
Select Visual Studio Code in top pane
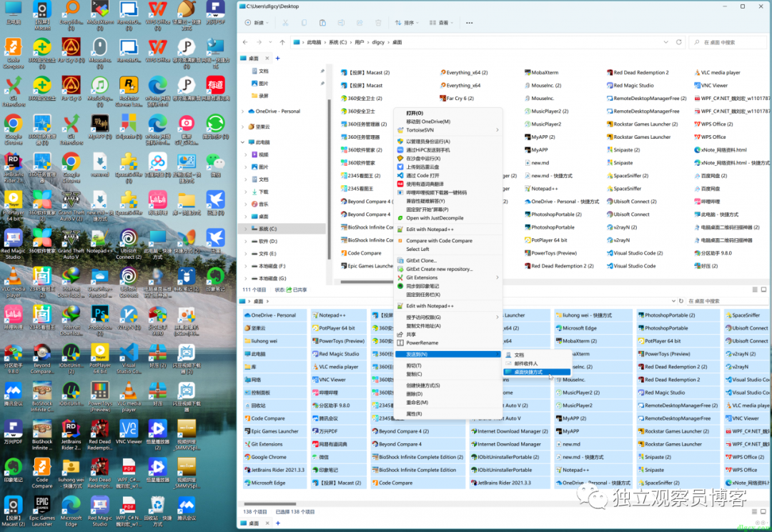pos(631,266)
